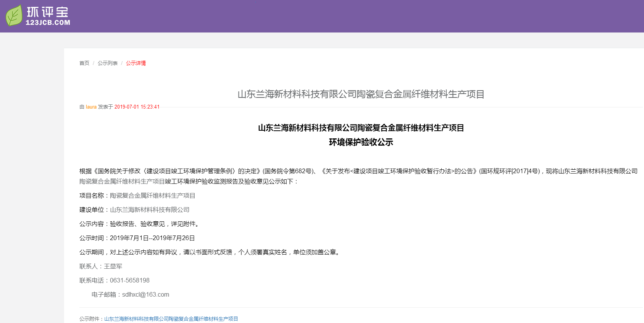Image resolution: width=644 pixels, height=323 pixels.
Task: Click author name laura
Action: pos(91,107)
